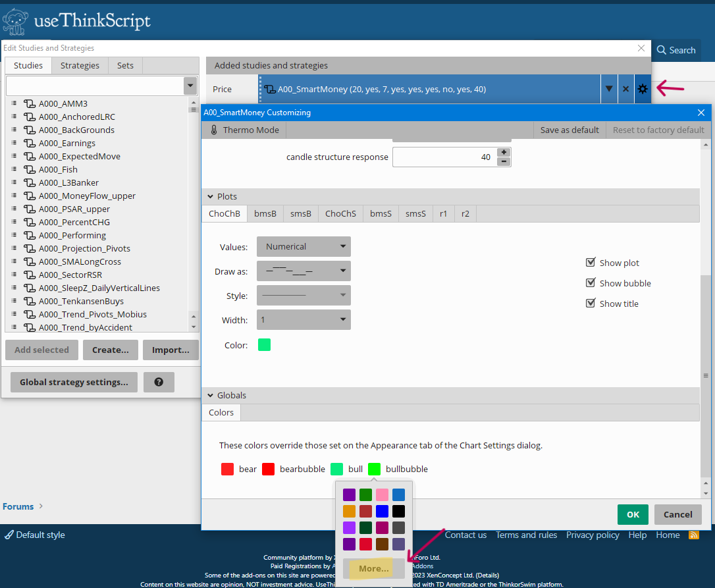Open the Colors tab under Globals
The image size is (715, 588).
(221, 412)
